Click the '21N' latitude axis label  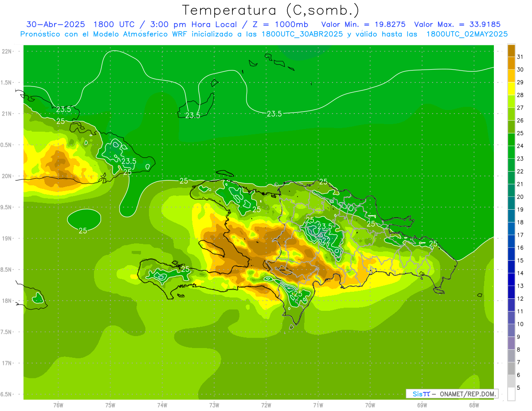point(6,114)
